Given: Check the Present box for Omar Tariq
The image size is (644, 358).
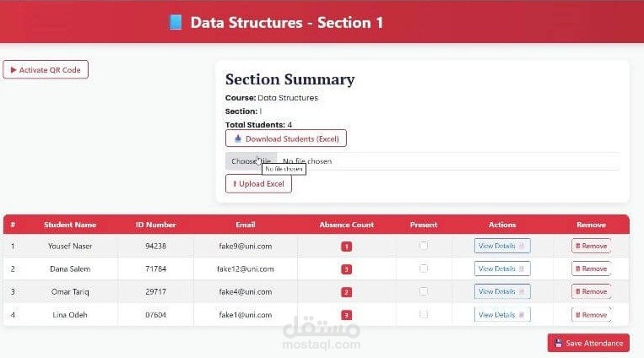Looking at the screenshot, I should 424,291.
